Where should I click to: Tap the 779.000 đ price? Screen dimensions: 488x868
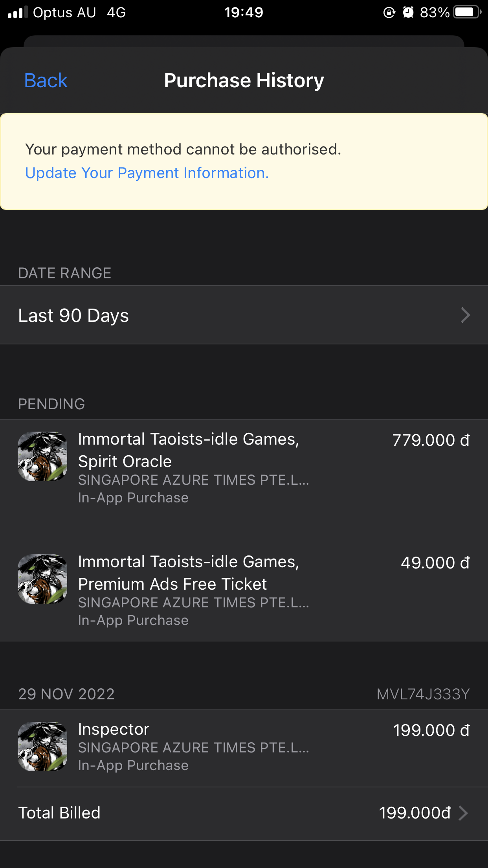(x=431, y=440)
